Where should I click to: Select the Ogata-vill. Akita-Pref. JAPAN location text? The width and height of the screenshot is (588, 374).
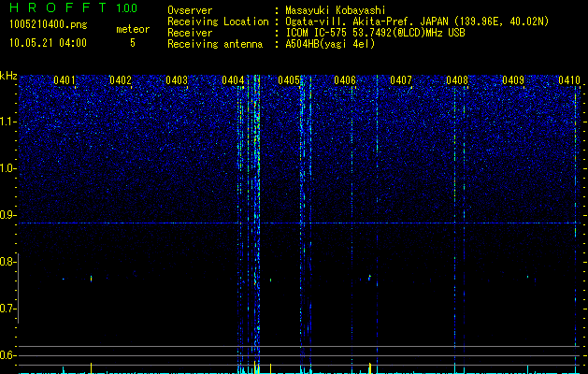click(417, 22)
